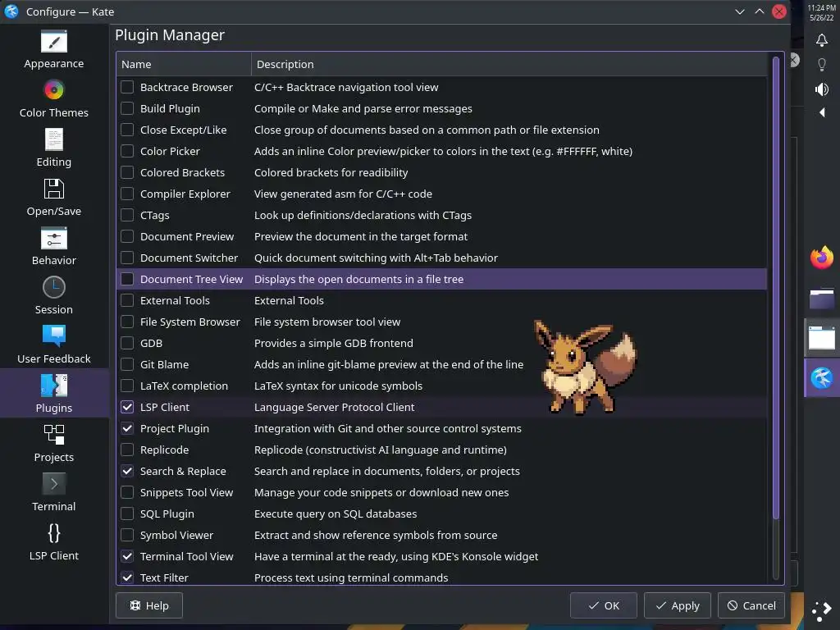Enable the Build Plugin checkbox
This screenshot has width=840, height=630.
pyautogui.click(x=127, y=108)
